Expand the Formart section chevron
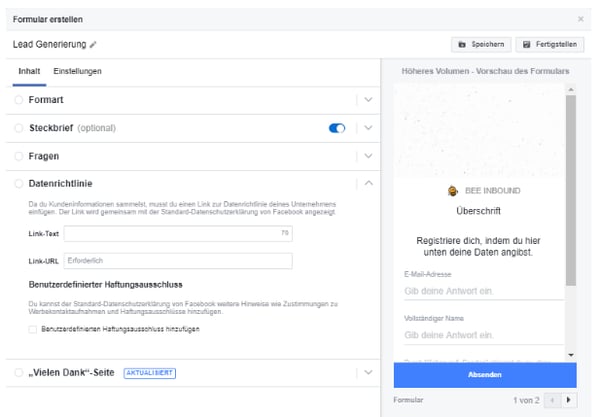This screenshot has height=417, width=600. coord(368,100)
